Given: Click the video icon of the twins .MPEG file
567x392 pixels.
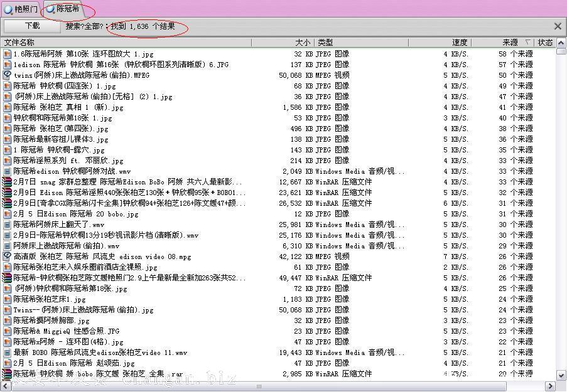Looking at the screenshot, I should [7, 75].
